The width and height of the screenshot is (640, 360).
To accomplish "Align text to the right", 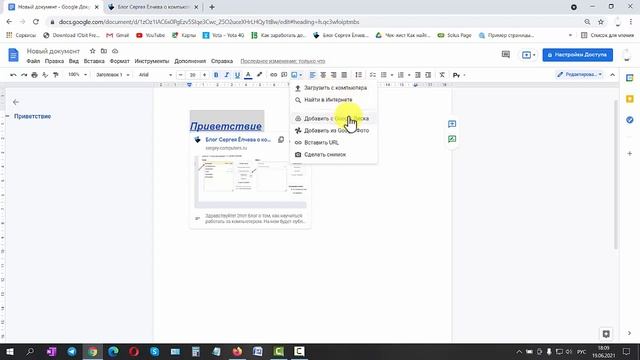I will (x=334, y=75).
